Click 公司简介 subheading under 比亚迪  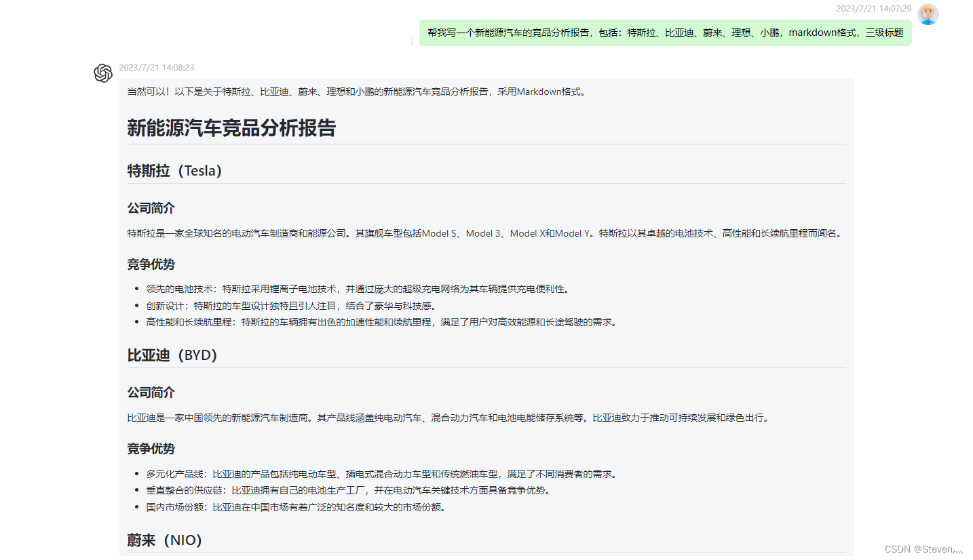[x=151, y=393]
